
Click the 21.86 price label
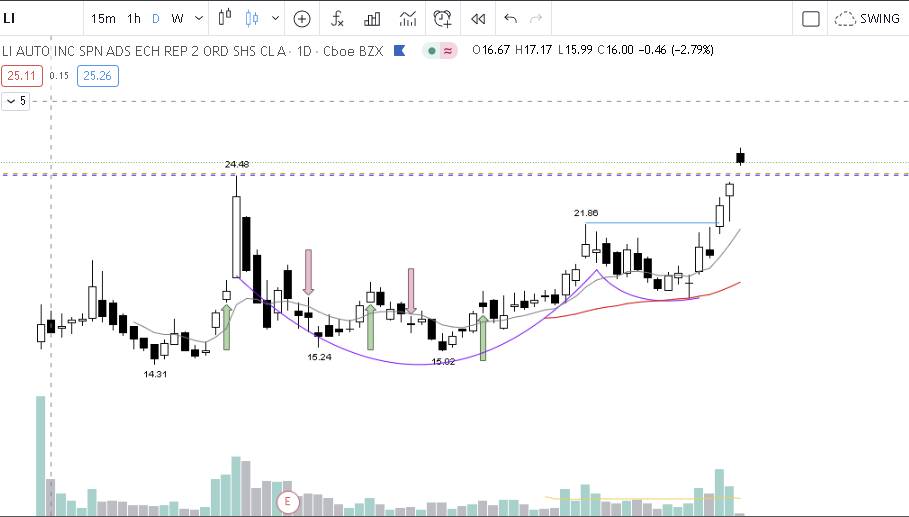(586, 213)
